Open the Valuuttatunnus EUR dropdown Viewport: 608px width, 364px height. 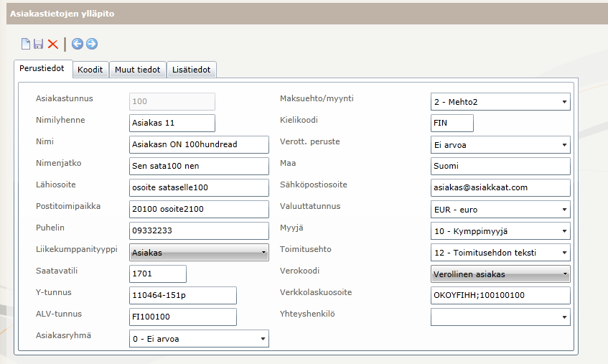point(500,210)
